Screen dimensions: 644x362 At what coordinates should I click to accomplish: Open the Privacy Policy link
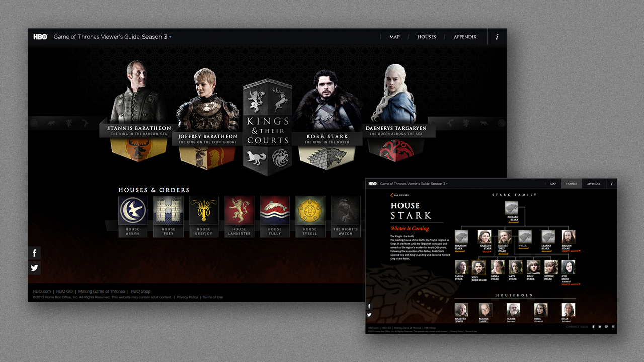point(187,297)
